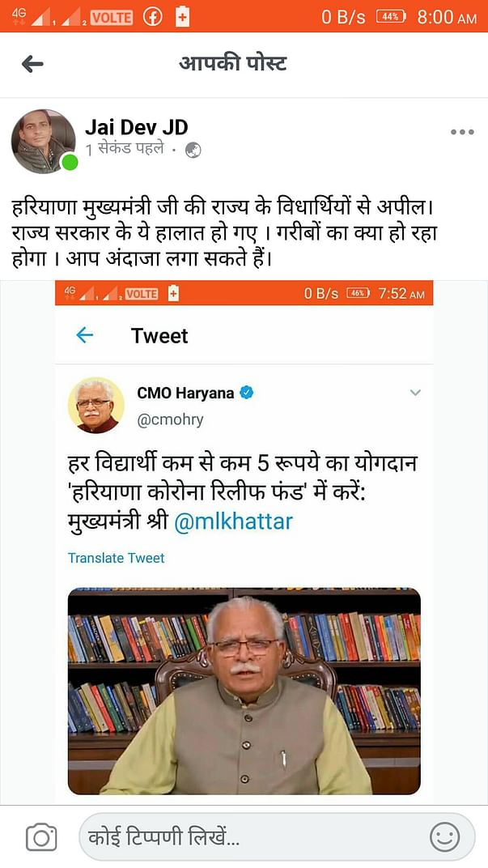The width and height of the screenshot is (488, 868).
Task: Tap the back arrow beside आपकी पोस्ट
Action: coord(32,64)
